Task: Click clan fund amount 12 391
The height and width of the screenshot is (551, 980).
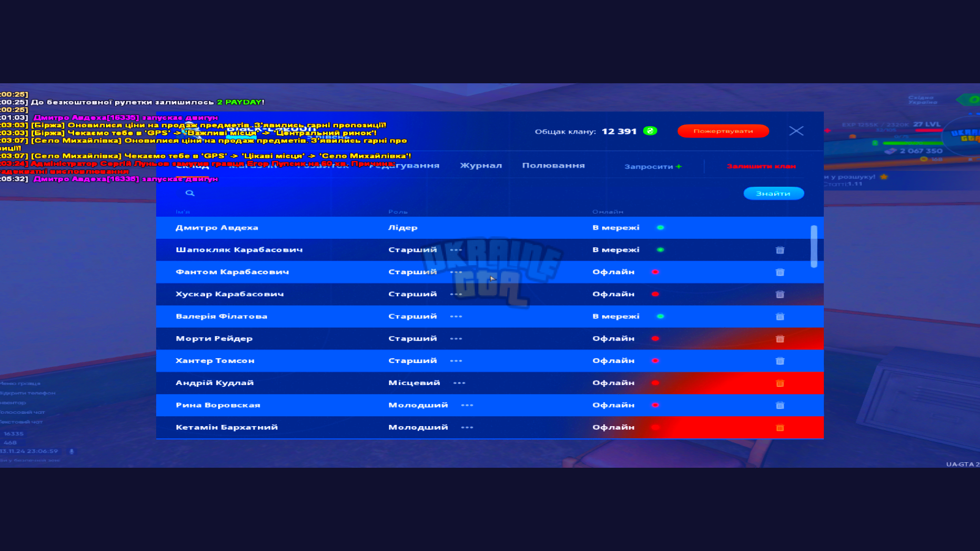Action: pyautogui.click(x=619, y=131)
